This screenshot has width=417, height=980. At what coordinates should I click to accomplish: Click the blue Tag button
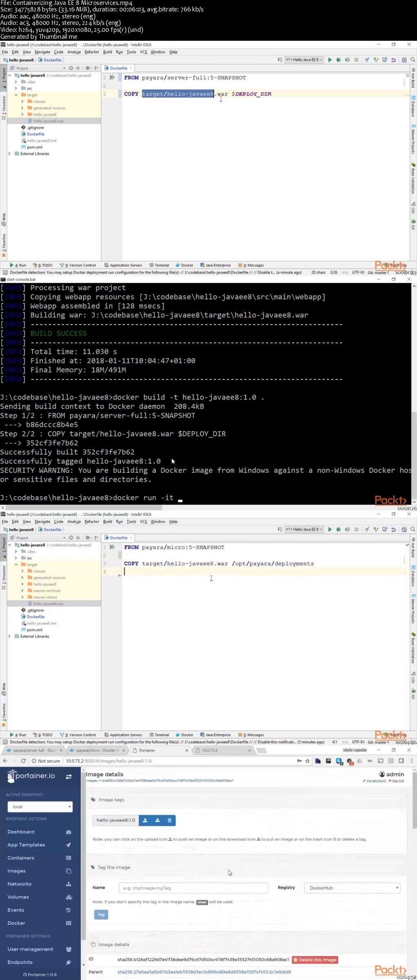click(101, 914)
